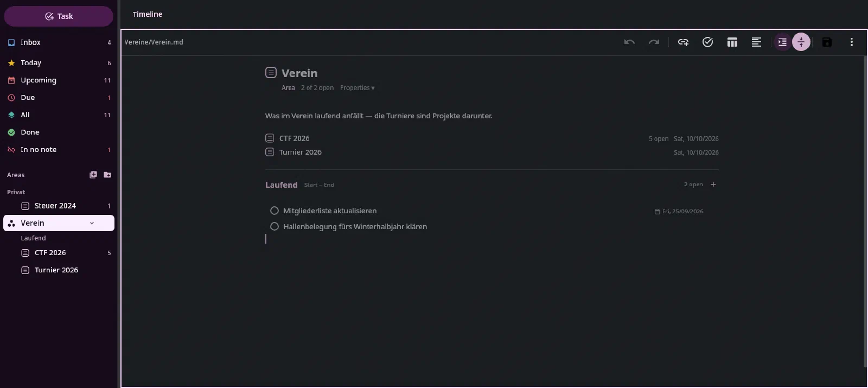Image resolution: width=868 pixels, height=388 pixels.
Task: Expand the Properties dropdown under Verein
Action: 357,88
